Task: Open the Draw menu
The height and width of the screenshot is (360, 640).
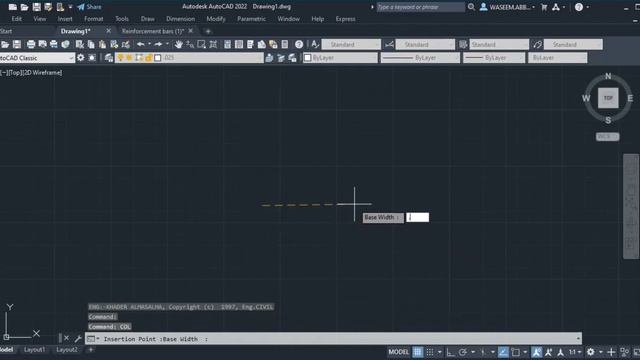Action: pos(147,19)
